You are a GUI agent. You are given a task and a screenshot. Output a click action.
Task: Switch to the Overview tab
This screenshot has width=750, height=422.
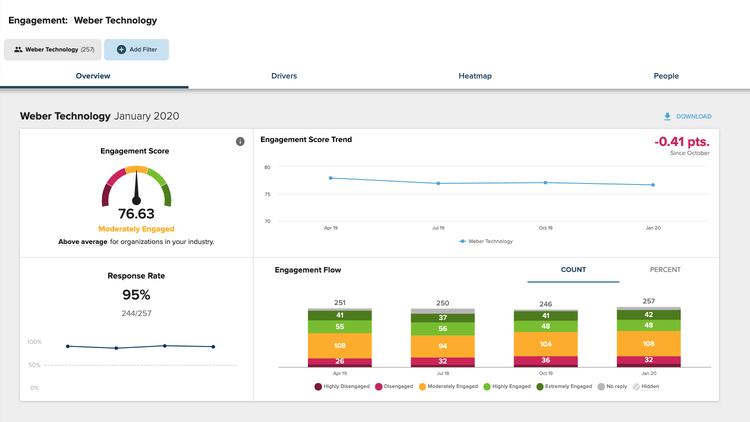pos(93,76)
